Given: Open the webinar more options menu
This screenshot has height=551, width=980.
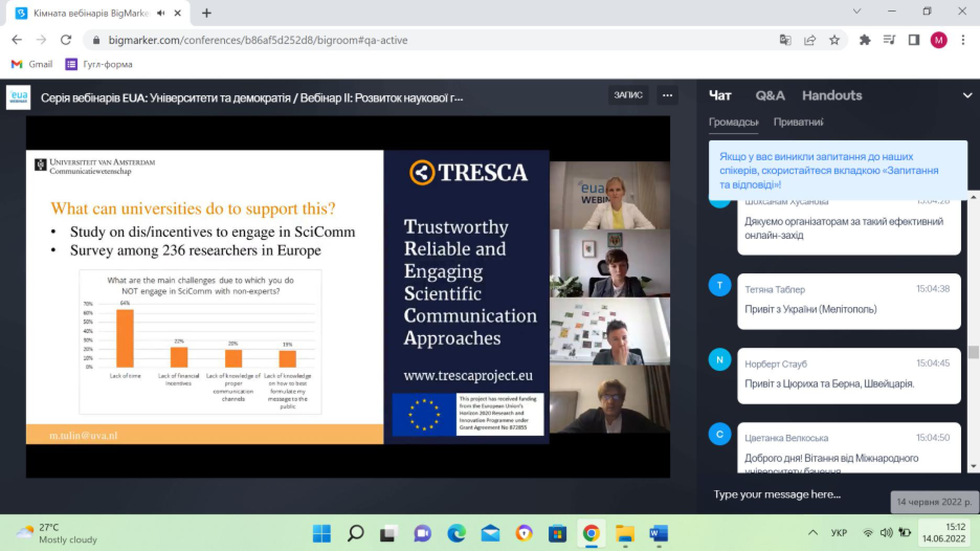Looking at the screenshot, I should tap(667, 95).
